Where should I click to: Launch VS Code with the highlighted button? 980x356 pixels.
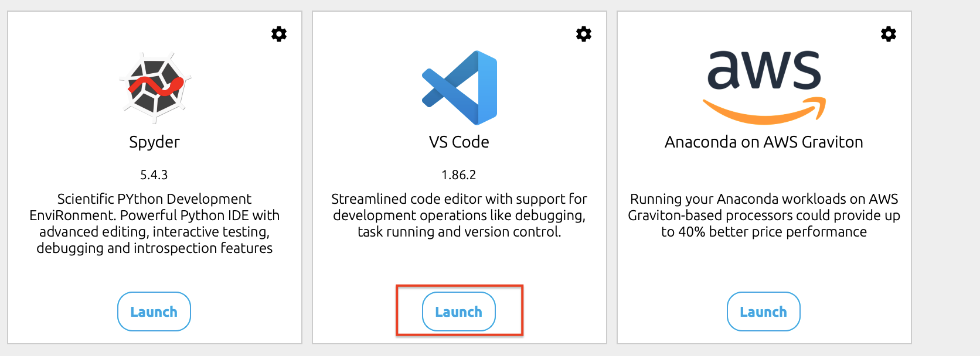459,311
